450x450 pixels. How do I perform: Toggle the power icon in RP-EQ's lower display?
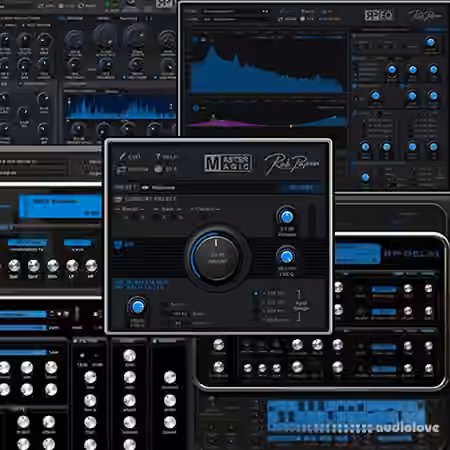pos(196,108)
